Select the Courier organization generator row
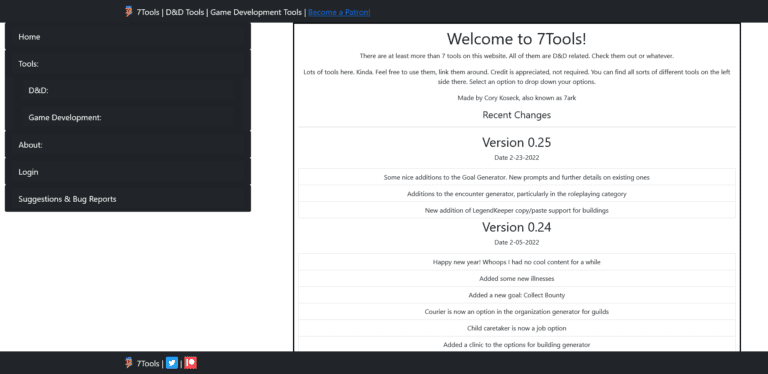This screenshot has height=374, width=768. pos(517,311)
